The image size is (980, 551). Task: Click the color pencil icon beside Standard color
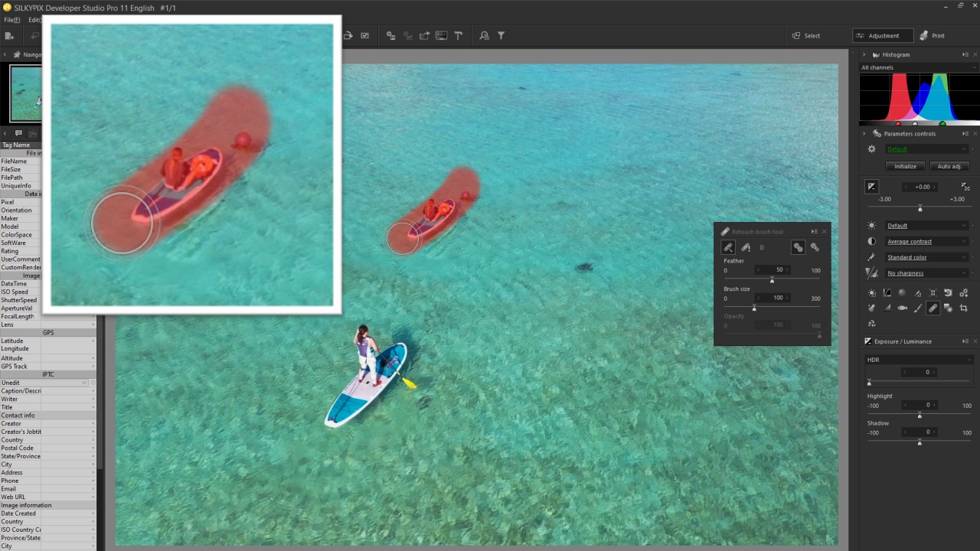pos(871,257)
